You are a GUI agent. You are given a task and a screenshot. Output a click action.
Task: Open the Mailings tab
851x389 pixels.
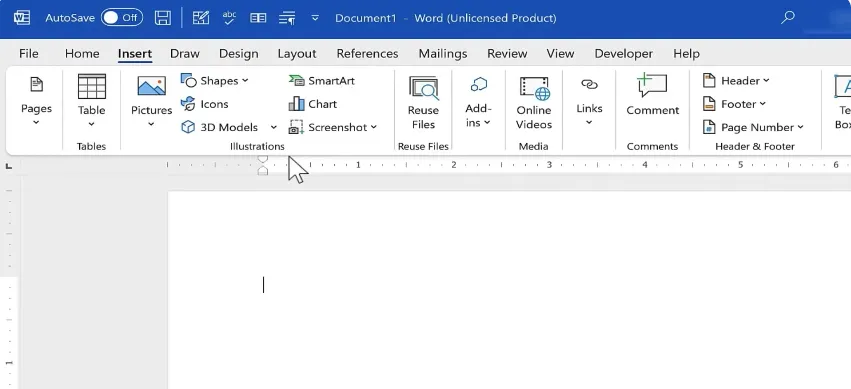pyautogui.click(x=443, y=54)
